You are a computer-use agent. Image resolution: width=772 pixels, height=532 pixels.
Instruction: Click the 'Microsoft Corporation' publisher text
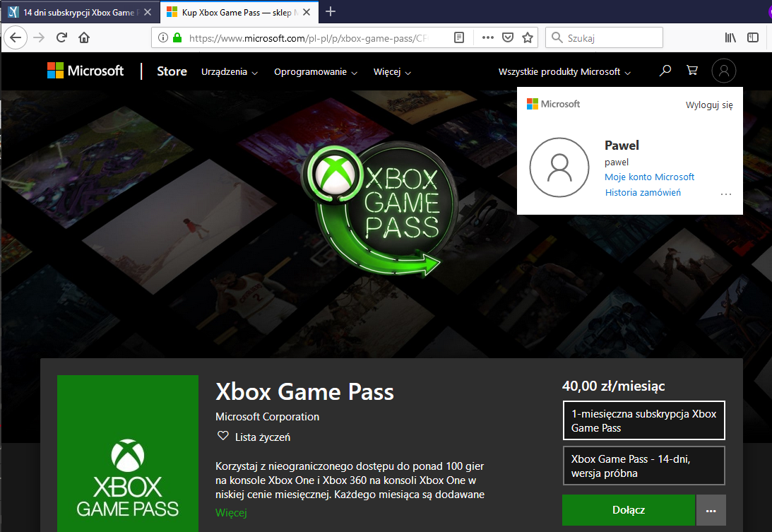click(x=268, y=417)
